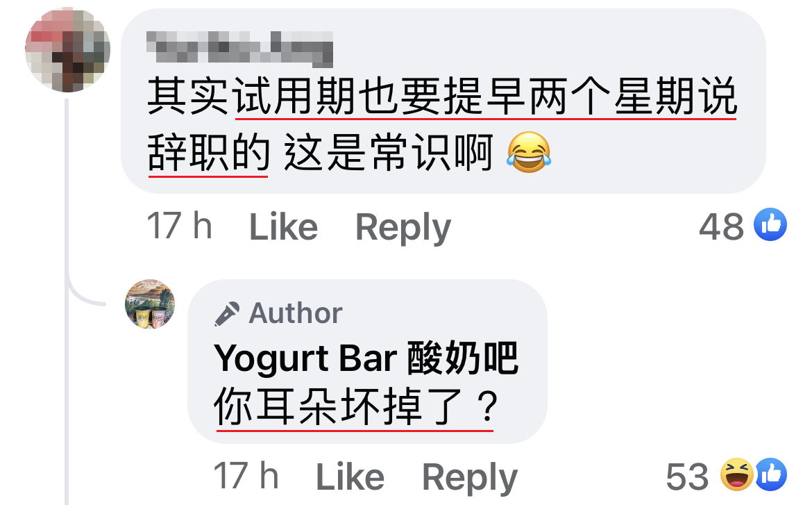Click the Author label text
812x505 pixels.
[x=296, y=313]
